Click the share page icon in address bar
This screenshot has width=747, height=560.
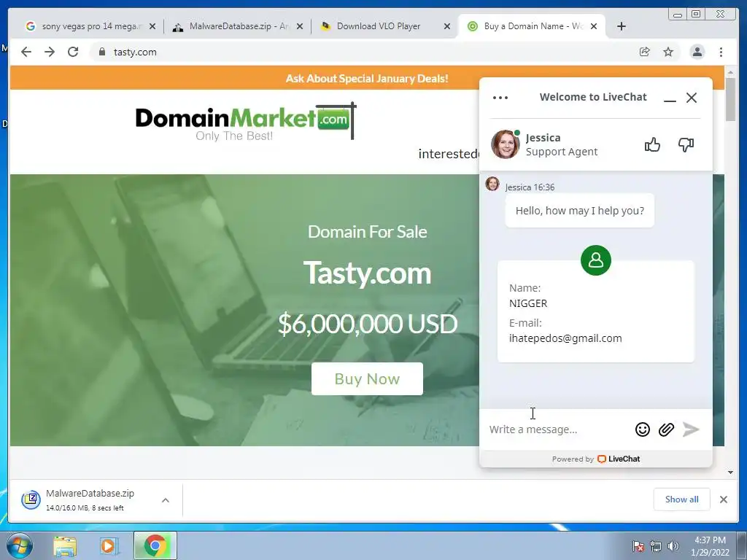pyautogui.click(x=645, y=52)
